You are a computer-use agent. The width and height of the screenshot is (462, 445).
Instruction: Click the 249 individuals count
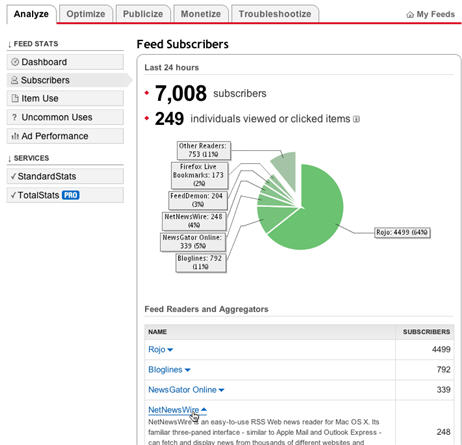(x=169, y=119)
